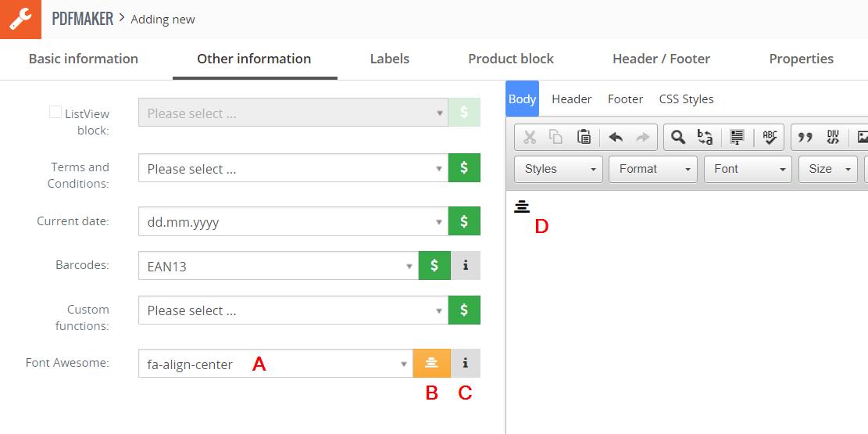
Task: Insert the Current date variable button
Action: tap(464, 222)
